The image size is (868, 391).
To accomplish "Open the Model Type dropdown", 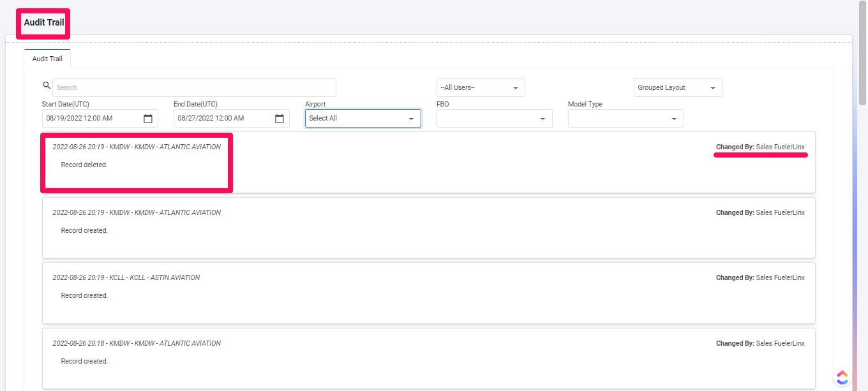I will 625,119.
